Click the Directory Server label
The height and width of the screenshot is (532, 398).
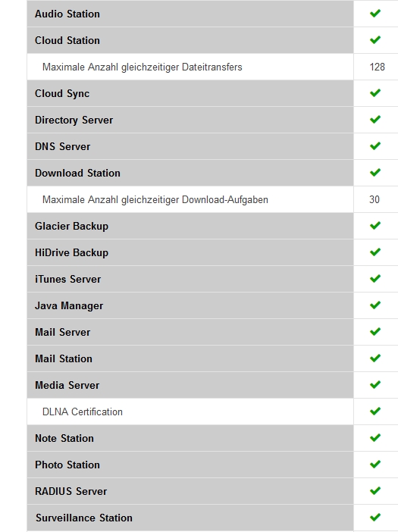pyautogui.click(x=74, y=120)
